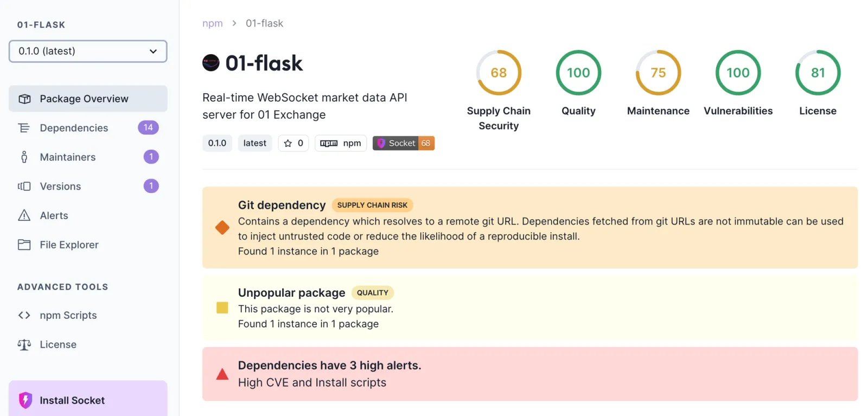Click the License scales icon
868x416 pixels.
(x=24, y=344)
